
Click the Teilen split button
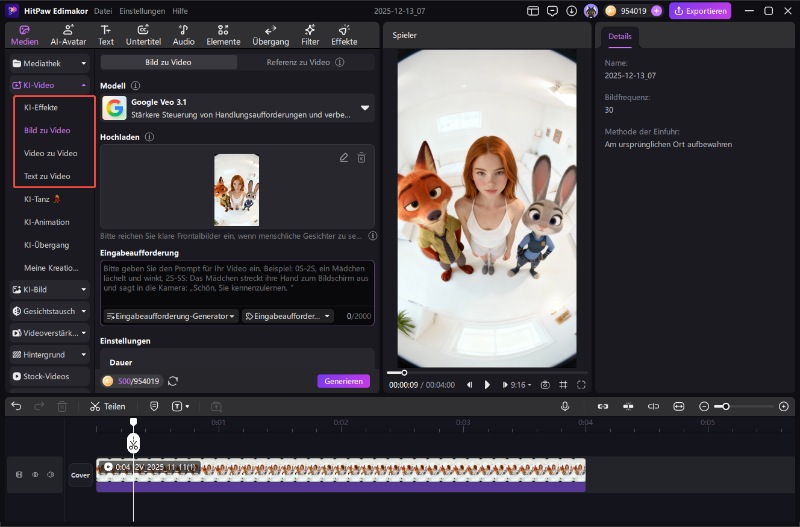(108, 407)
